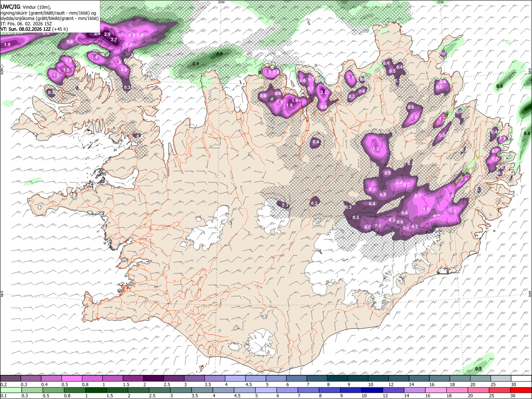Image resolution: width=532 pixels, height=399 pixels.
Task: Click the dark teal 8 swatch in upper legend
Action: pyautogui.click(x=337, y=378)
